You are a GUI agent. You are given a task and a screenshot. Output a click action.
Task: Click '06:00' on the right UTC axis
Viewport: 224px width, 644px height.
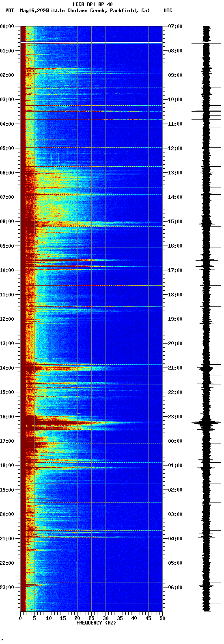click(175, 587)
